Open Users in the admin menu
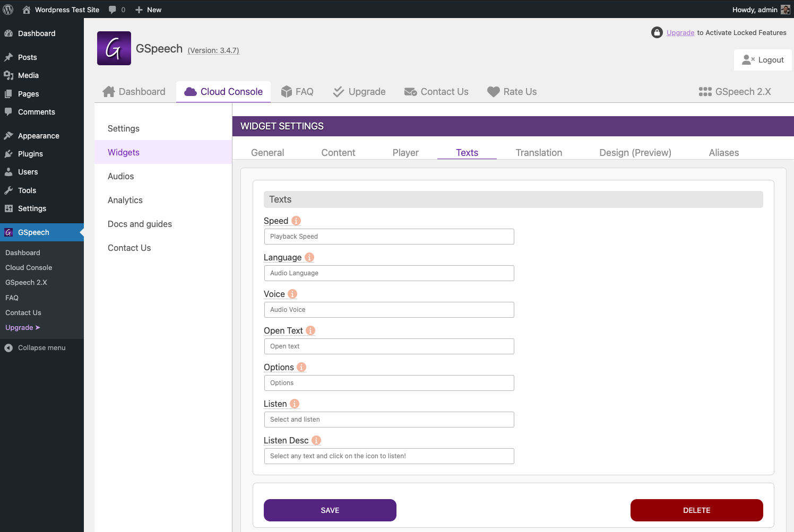Screen dimensions: 794x532 click(42, 172)
